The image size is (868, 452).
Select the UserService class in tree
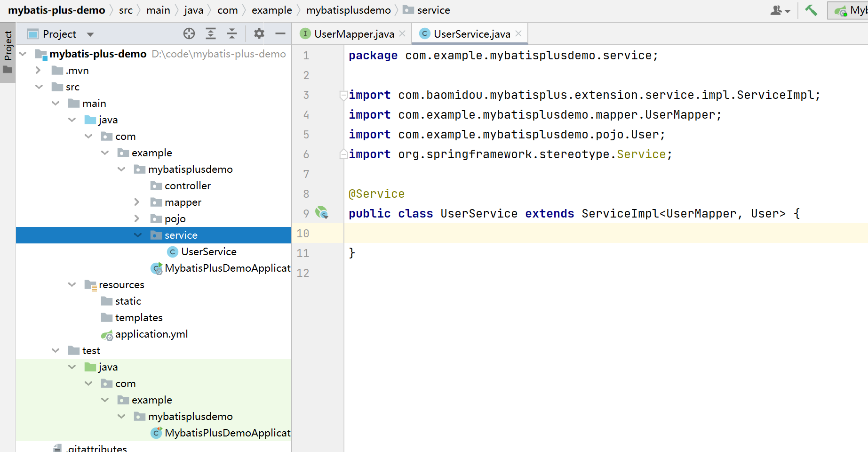tap(208, 252)
